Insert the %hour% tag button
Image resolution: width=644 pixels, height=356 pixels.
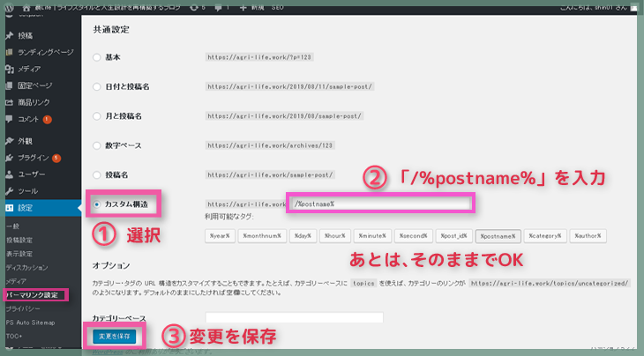pyautogui.click(x=334, y=236)
